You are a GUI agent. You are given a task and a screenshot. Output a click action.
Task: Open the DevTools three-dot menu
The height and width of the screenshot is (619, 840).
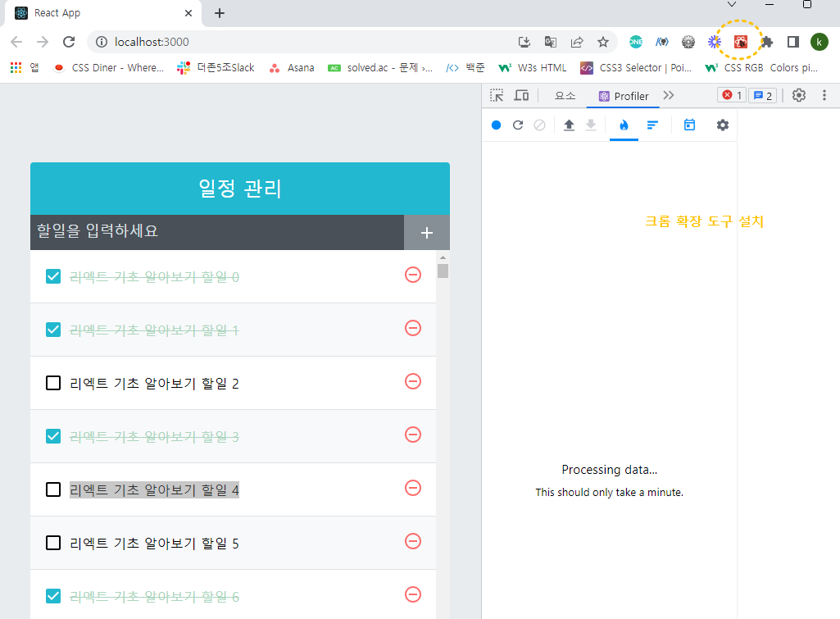point(824,95)
